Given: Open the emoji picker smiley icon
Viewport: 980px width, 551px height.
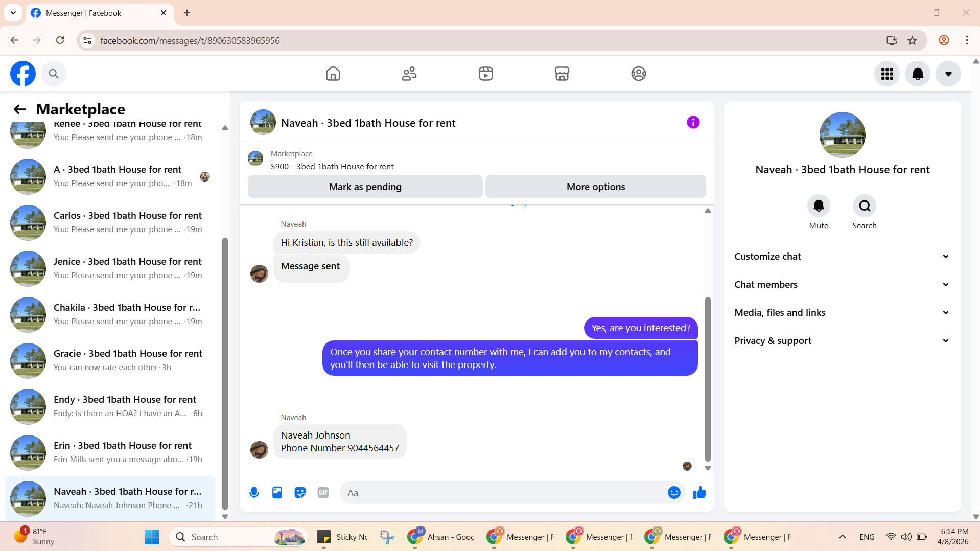Looking at the screenshot, I should click(x=674, y=493).
